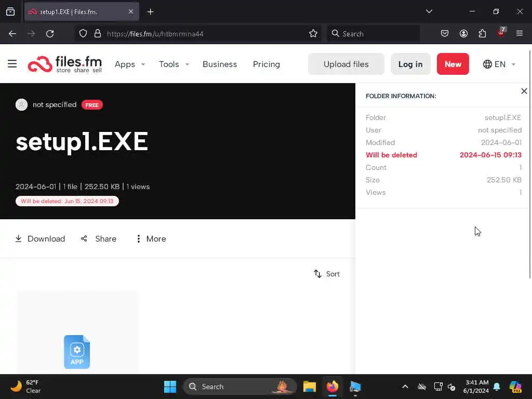Open the Pocket save icon
Viewport: 532px width, 399px height.
445,34
